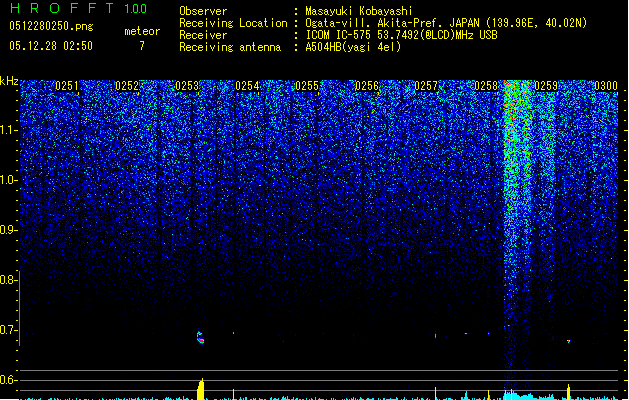The height and width of the screenshot is (400, 629).
Task: Click the meteor label
Action: pos(142,31)
